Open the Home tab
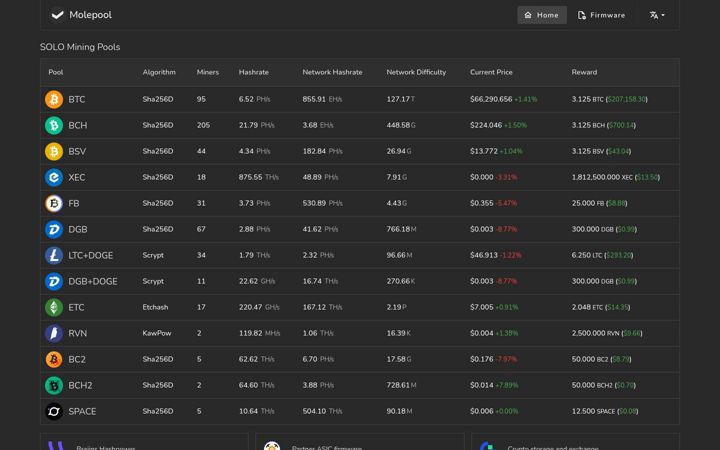This screenshot has height=450, width=720. click(542, 15)
